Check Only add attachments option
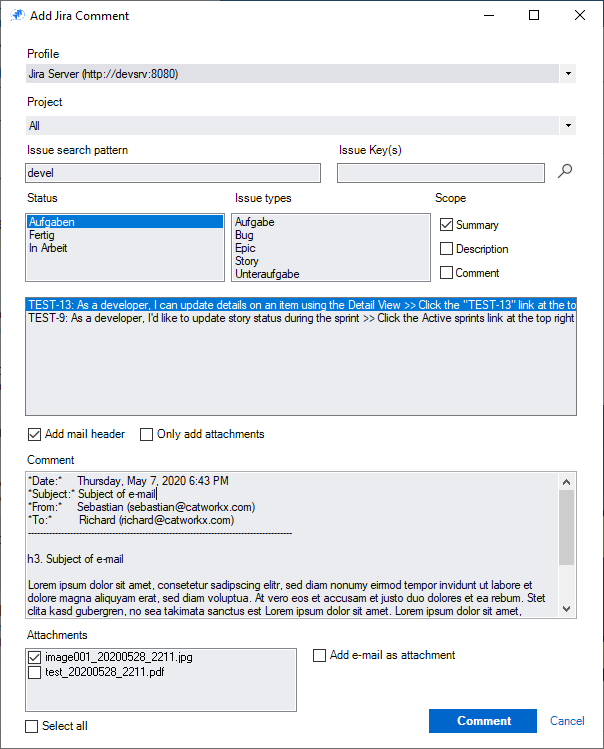Viewport: 604px width, 749px height. [x=147, y=434]
